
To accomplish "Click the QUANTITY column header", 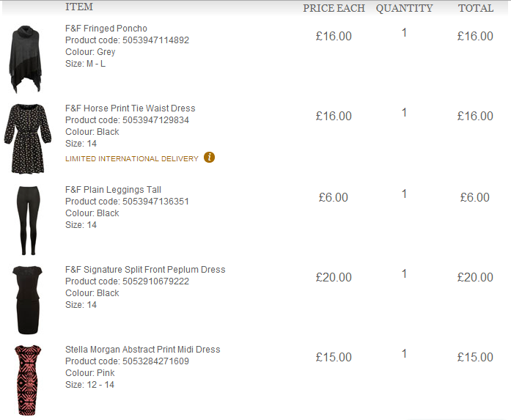I will tap(405, 9).
